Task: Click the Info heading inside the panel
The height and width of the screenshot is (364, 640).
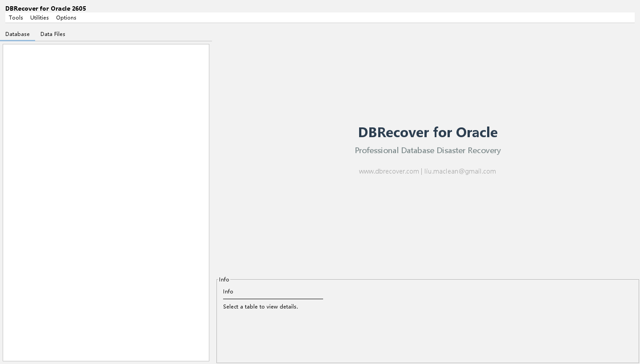Action: (x=228, y=292)
